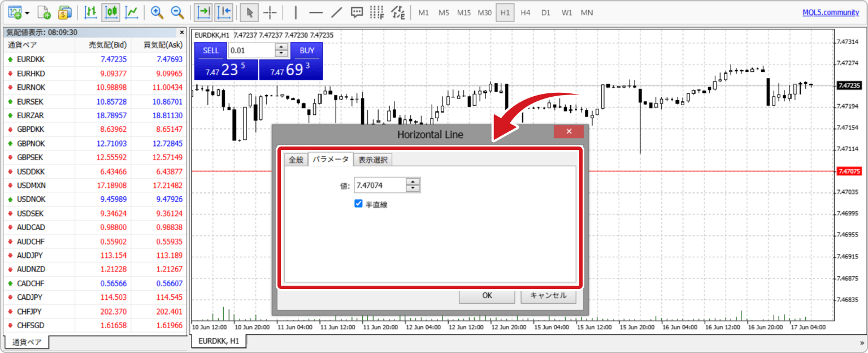Select the CHFSGD symbol row
The height and width of the screenshot is (353, 868).
tap(95, 326)
